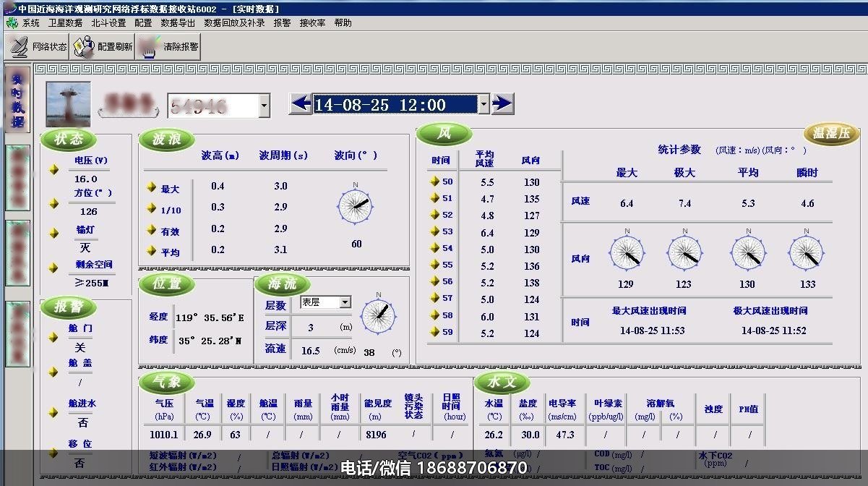868x486 pixels.
Task: Open the 帮助 menu
Action: 343,23
